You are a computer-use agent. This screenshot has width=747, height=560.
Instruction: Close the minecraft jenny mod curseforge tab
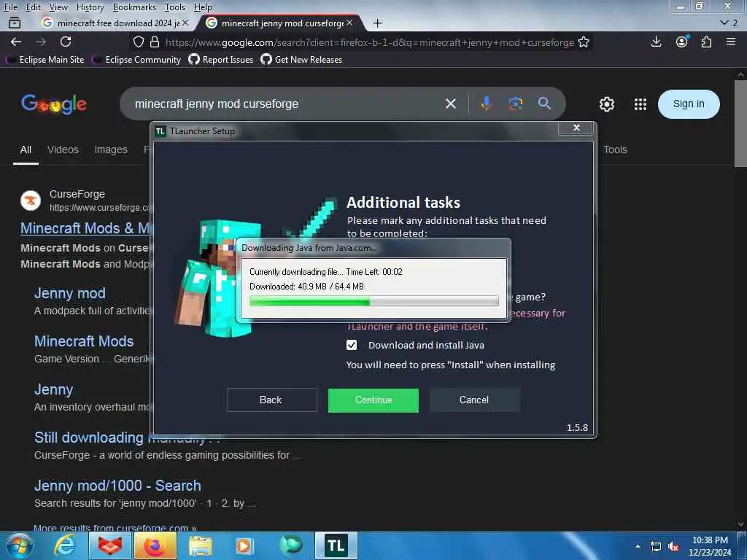(349, 23)
